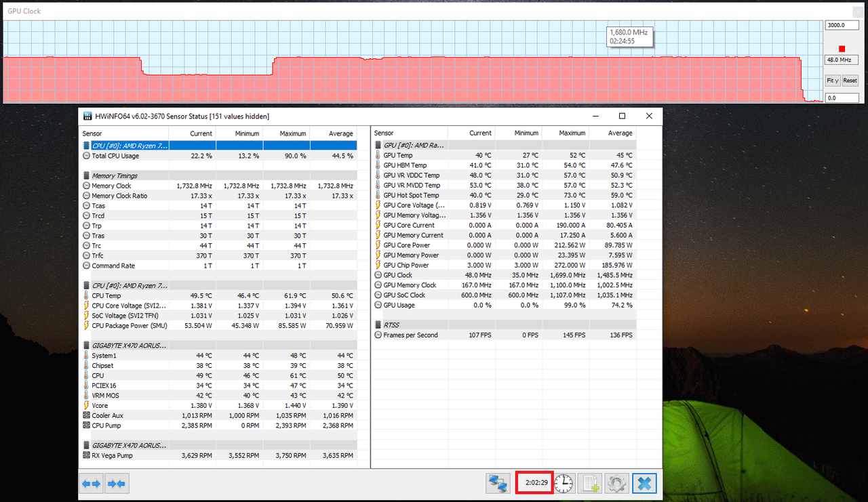Click lightning icon beside Vcore row
The width and height of the screenshot is (868, 502).
(x=86, y=405)
